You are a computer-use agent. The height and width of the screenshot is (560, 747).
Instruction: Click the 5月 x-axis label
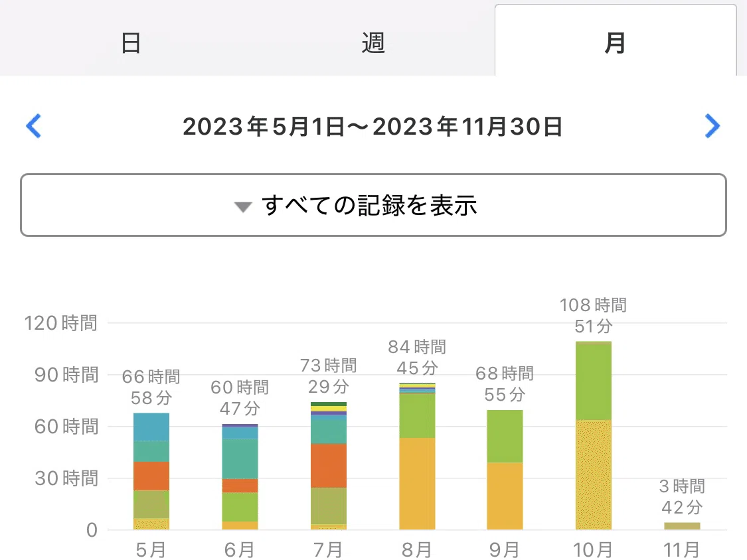pyautogui.click(x=151, y=549)
